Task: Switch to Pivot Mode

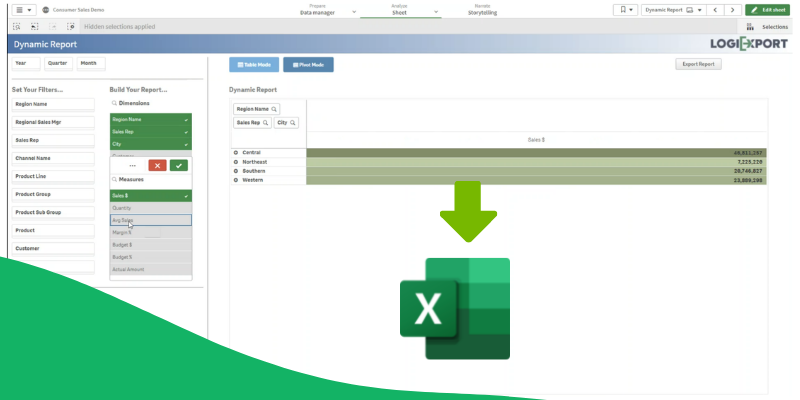Action: pos(308,64)
